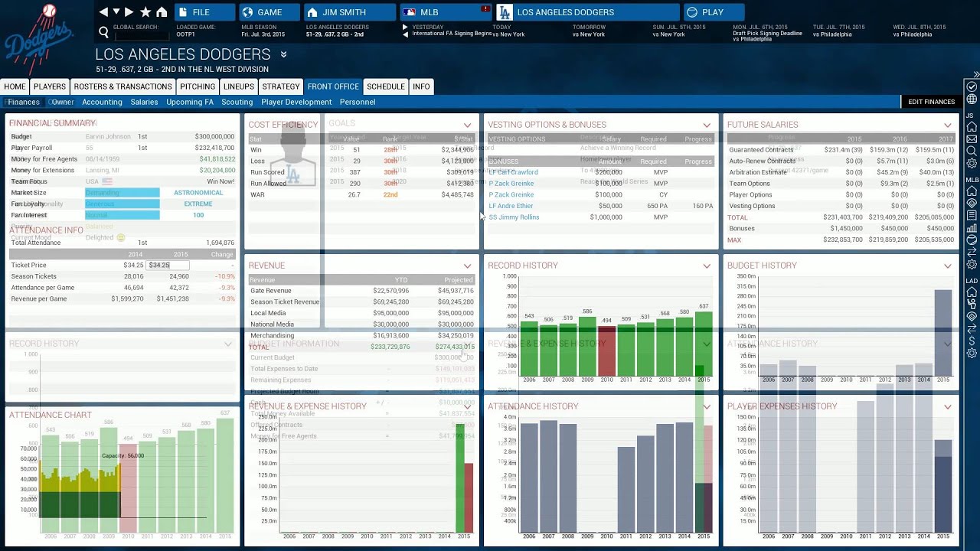
Task: Open the Vesting Options & Bonuses dropdown
Action: coord(707,125)
